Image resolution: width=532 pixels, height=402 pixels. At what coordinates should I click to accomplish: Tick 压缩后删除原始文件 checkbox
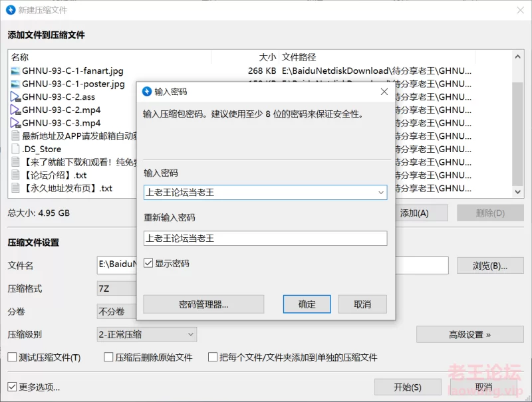coord(108,357)
